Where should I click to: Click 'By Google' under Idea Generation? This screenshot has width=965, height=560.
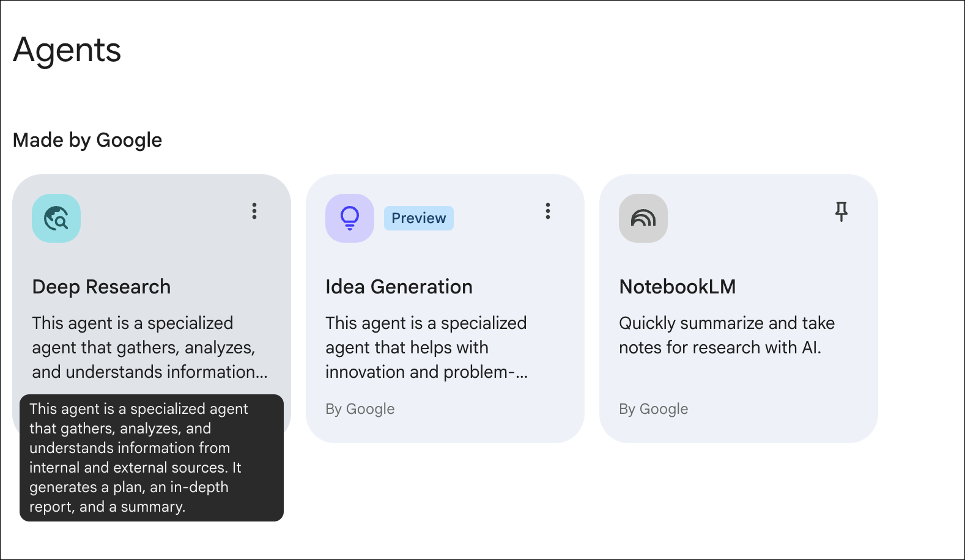pos(360,409)
